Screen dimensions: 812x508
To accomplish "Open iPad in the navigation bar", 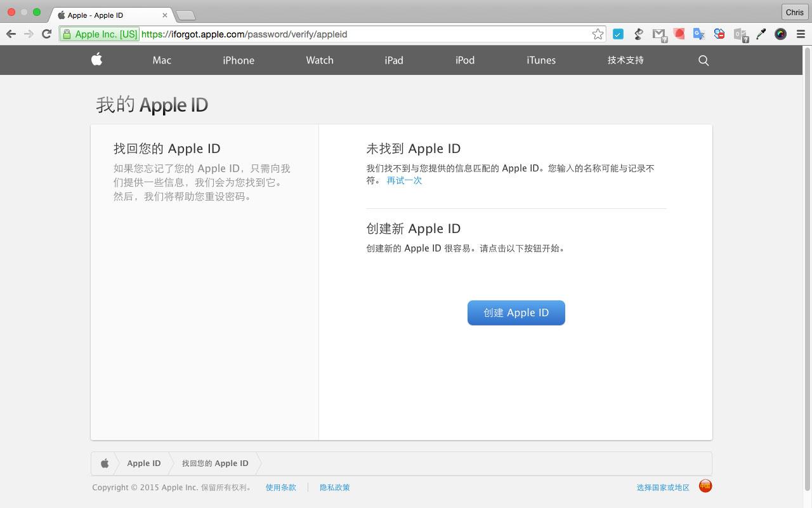I will click(394, 60).
